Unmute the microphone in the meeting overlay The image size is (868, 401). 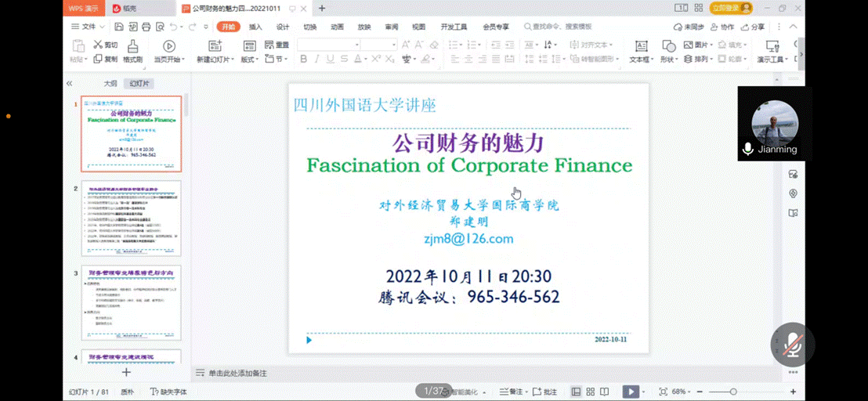pos(793,344)
